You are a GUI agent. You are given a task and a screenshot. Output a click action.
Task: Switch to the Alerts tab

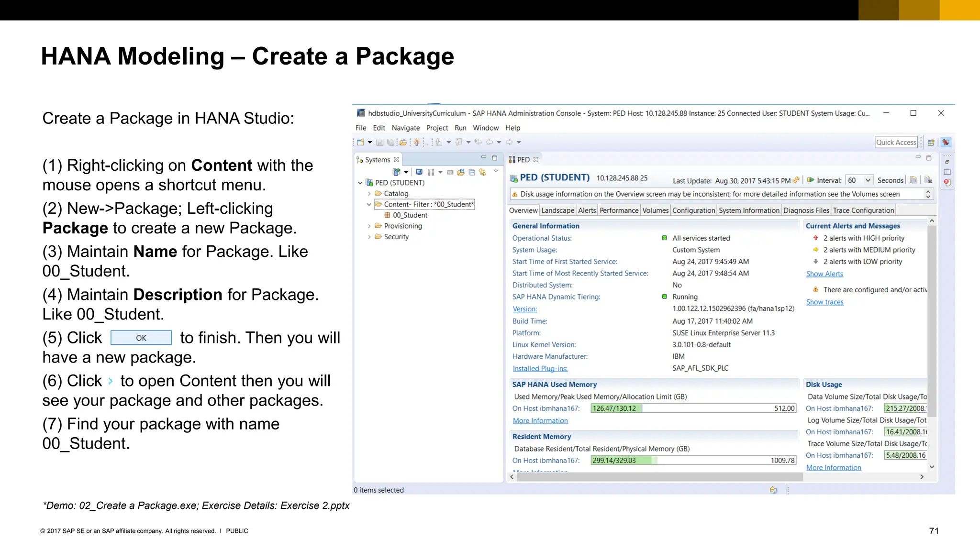(587, 210)
